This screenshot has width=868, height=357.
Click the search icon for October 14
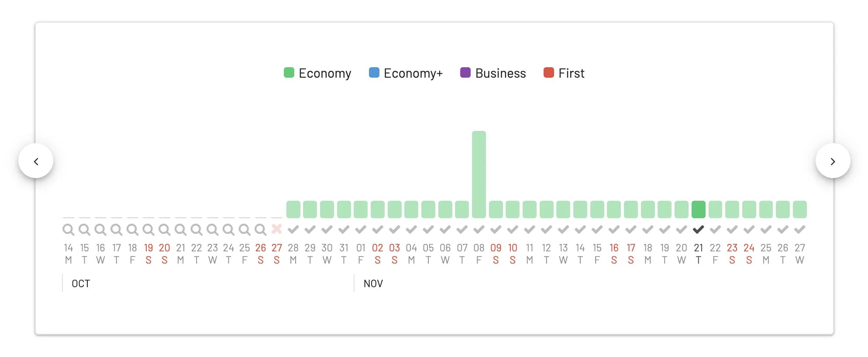68,230
